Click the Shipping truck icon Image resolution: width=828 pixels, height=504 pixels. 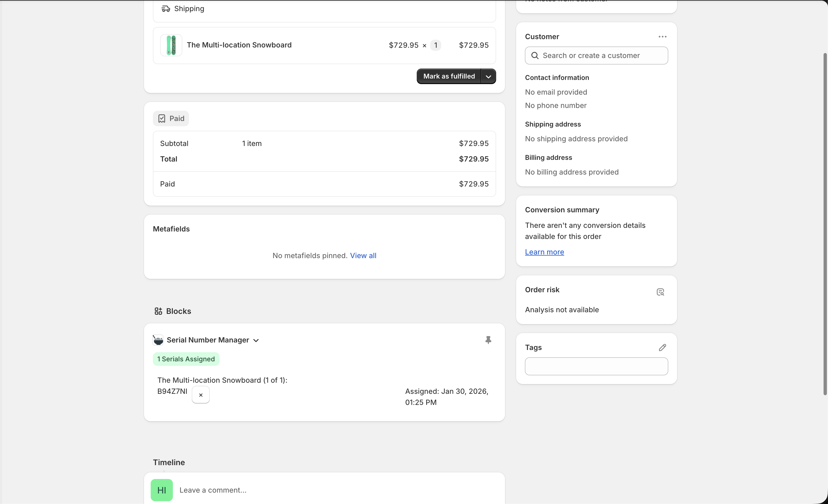pyautogui.click(x=165, y=9)
